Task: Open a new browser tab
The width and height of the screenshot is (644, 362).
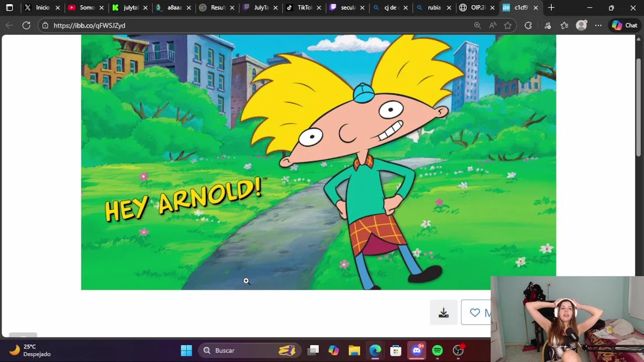Action: (551, 8)
